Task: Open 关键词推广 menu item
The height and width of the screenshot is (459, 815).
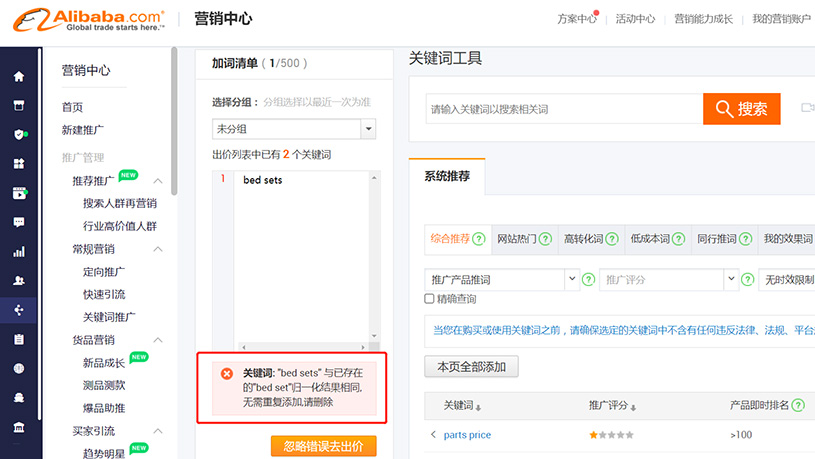Action: coord(109,317)
